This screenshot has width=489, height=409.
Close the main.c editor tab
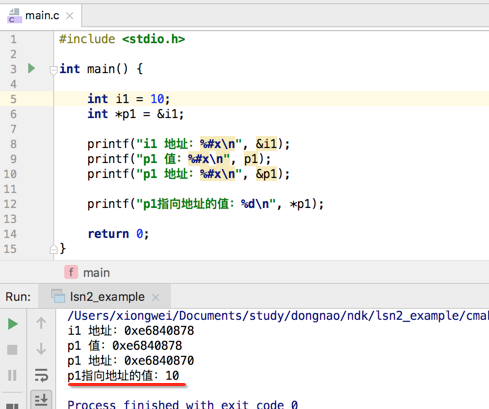coord(69,16)
